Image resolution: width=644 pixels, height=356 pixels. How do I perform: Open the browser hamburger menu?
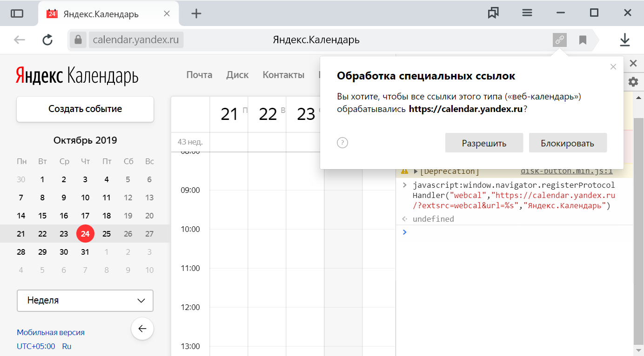[527, 13]
